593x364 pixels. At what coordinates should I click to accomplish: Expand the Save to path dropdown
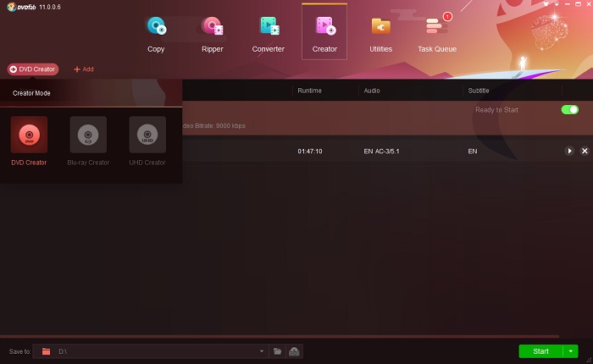pos(262,350)
